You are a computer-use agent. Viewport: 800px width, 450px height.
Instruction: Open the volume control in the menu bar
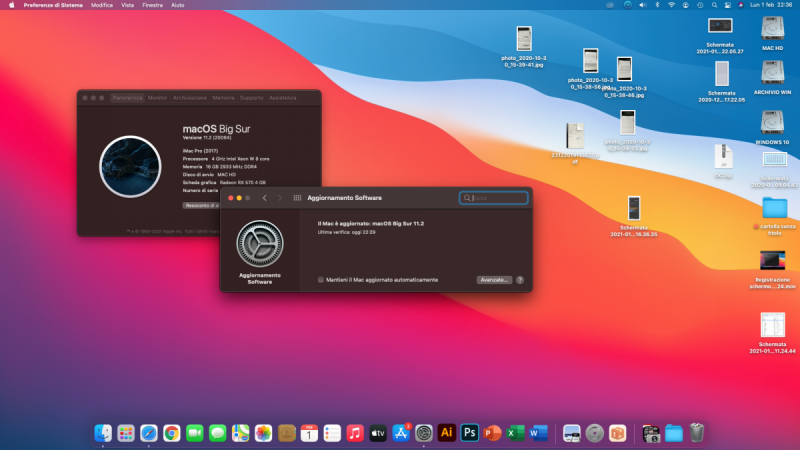(641, 5)
